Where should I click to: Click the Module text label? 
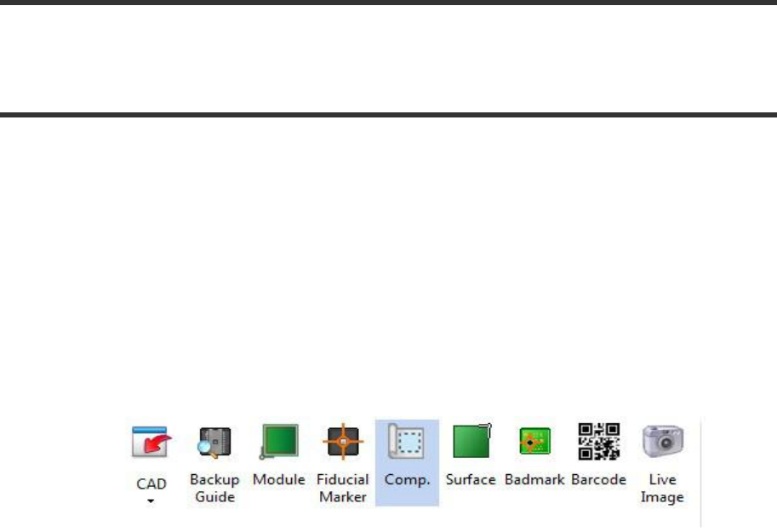pos(278,479)
